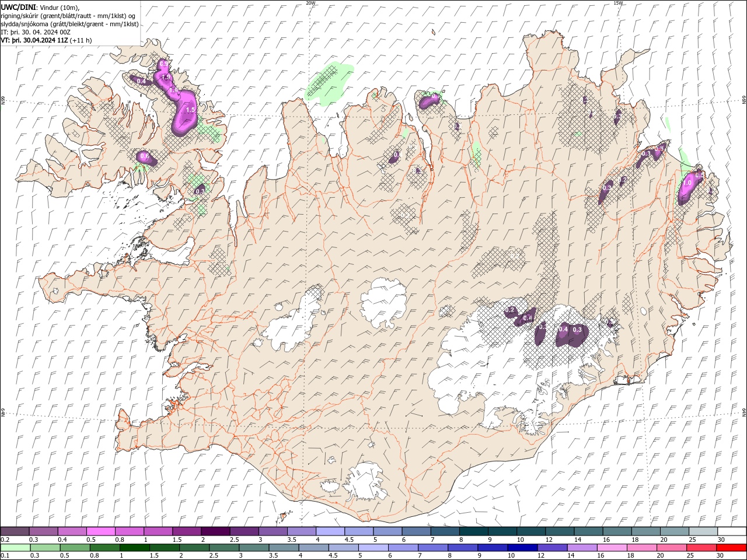Select the upper legend dark teal swatch starting at 8
The height and width of the screenshot is (560, 747).
coord(473,531)
